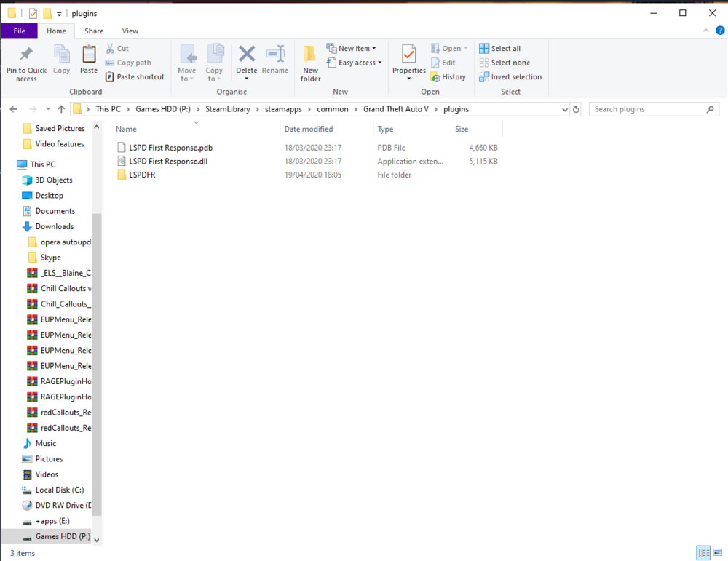
Task: Select the LSPDFR folder
Action: pyautogui.click(x=142, y=175)
